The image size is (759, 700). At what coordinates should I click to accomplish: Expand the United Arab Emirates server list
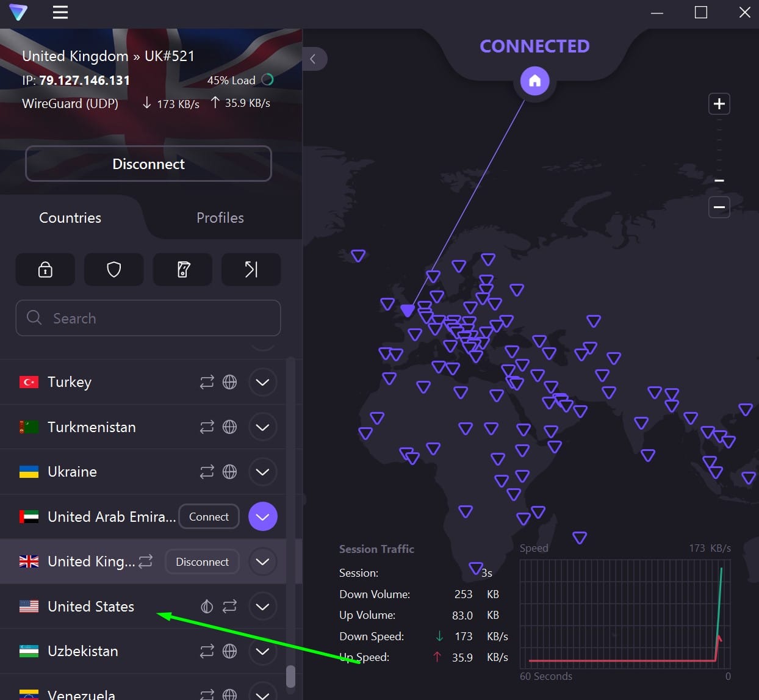click(x=263, y=517)
